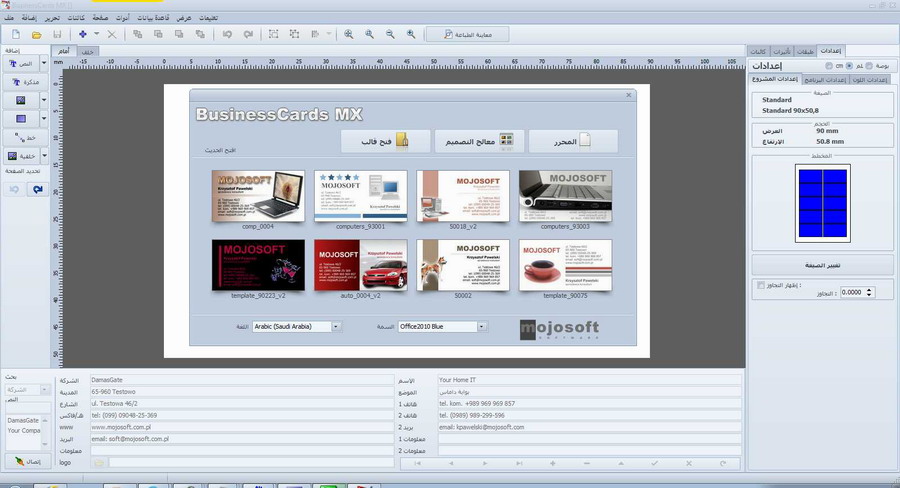
Task: Select the مم millimeter radio button
Action: (849, 66)
